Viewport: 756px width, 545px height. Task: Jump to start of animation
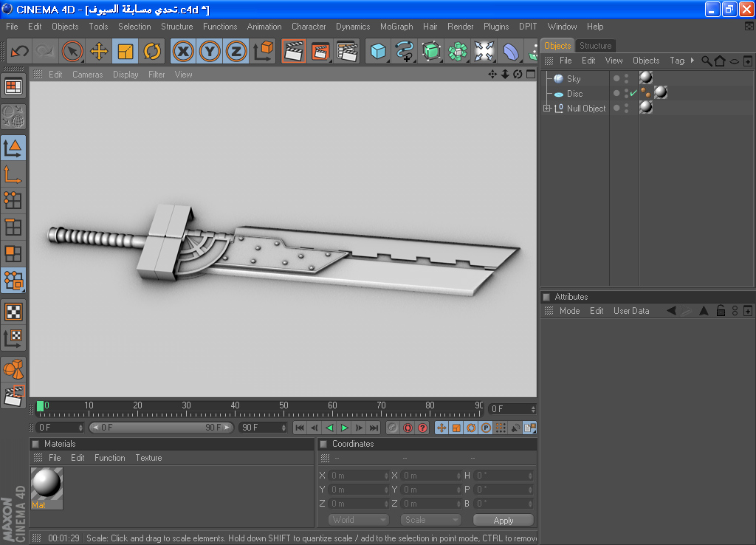pos(300,428)
